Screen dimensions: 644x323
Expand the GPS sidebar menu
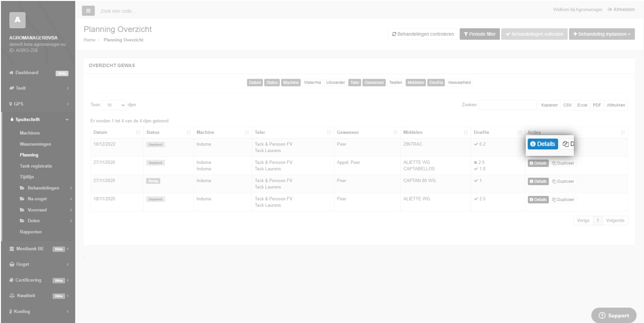tap(38, 104)
